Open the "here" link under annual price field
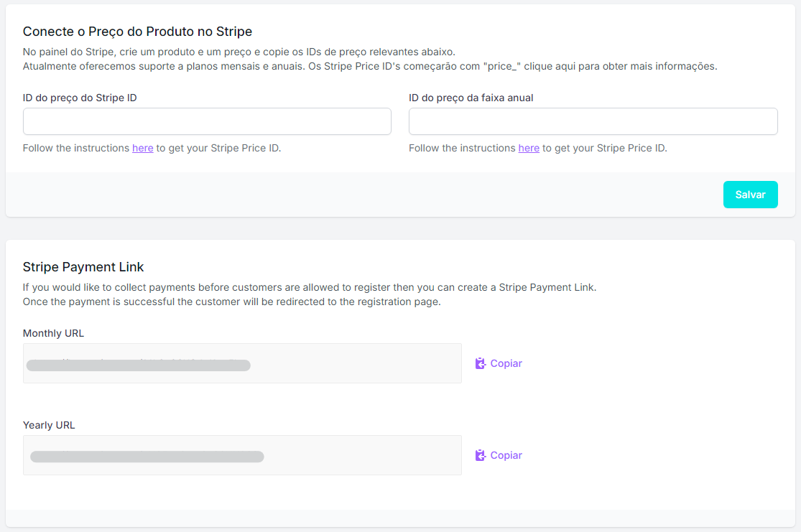The height and width of the screenshot is (532, 801). point(529,148)
